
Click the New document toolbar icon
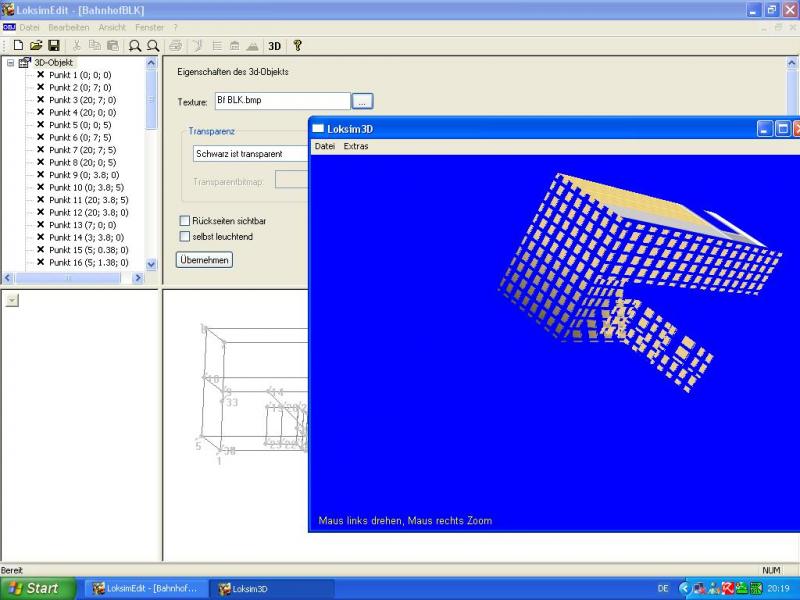(x=17, y=45)
